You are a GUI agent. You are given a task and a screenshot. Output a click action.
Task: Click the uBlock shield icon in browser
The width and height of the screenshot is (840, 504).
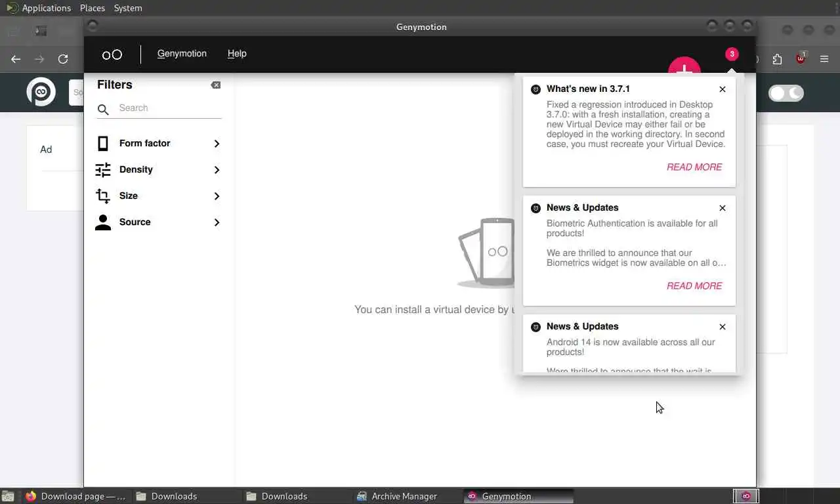pos(801,58)
